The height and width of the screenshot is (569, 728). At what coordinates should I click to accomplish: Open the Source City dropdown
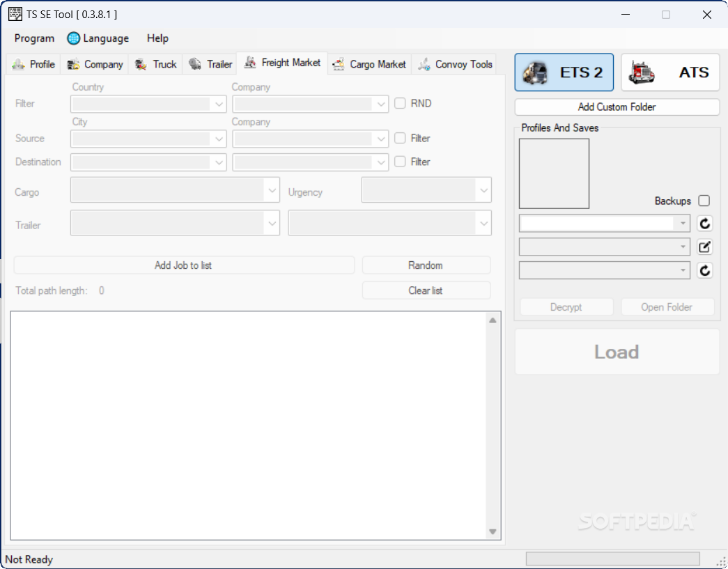point(148,139)
